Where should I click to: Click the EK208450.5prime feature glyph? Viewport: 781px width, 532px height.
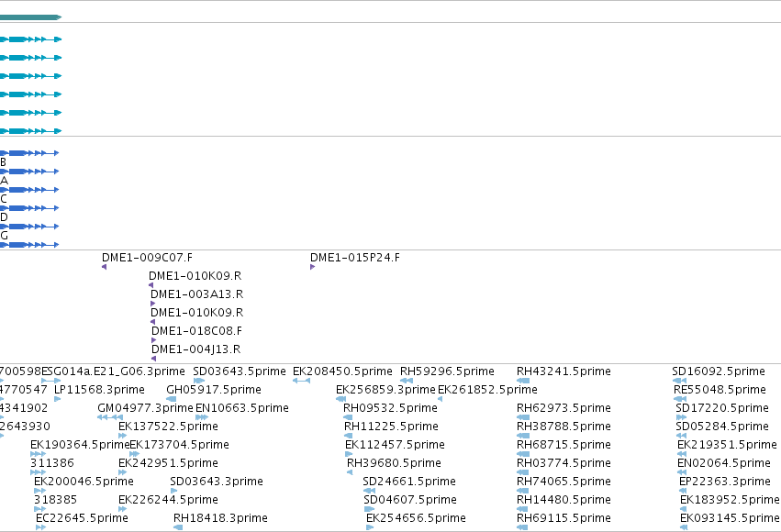(x=301, y=381)
